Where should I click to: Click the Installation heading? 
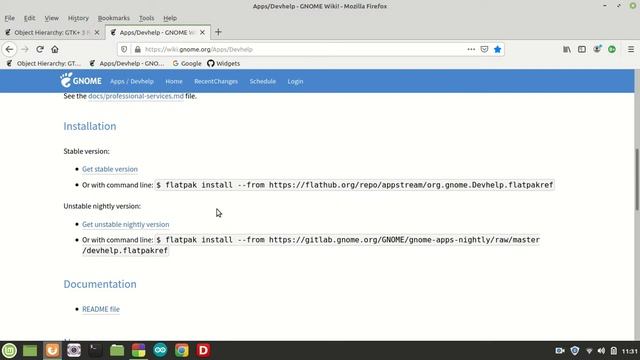[x=90, y=126]
